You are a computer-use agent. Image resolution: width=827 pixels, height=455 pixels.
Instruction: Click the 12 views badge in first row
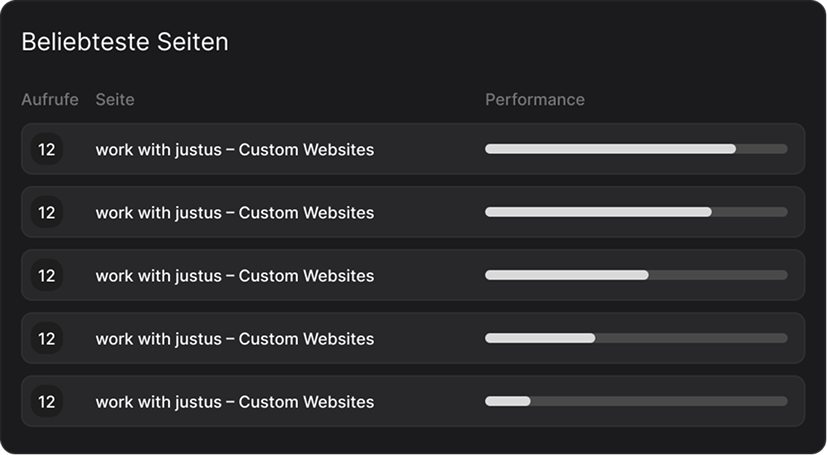tap(46, 149)
